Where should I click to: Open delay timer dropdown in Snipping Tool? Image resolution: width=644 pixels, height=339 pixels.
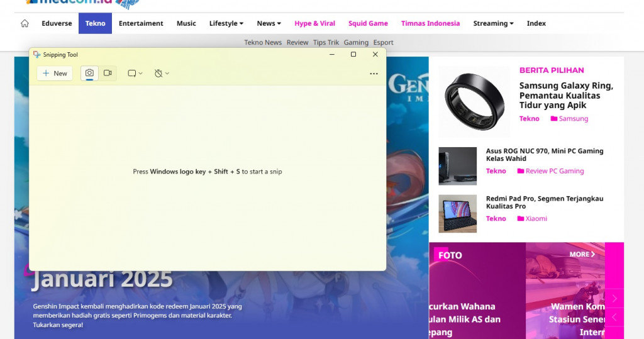coord(162,74)
